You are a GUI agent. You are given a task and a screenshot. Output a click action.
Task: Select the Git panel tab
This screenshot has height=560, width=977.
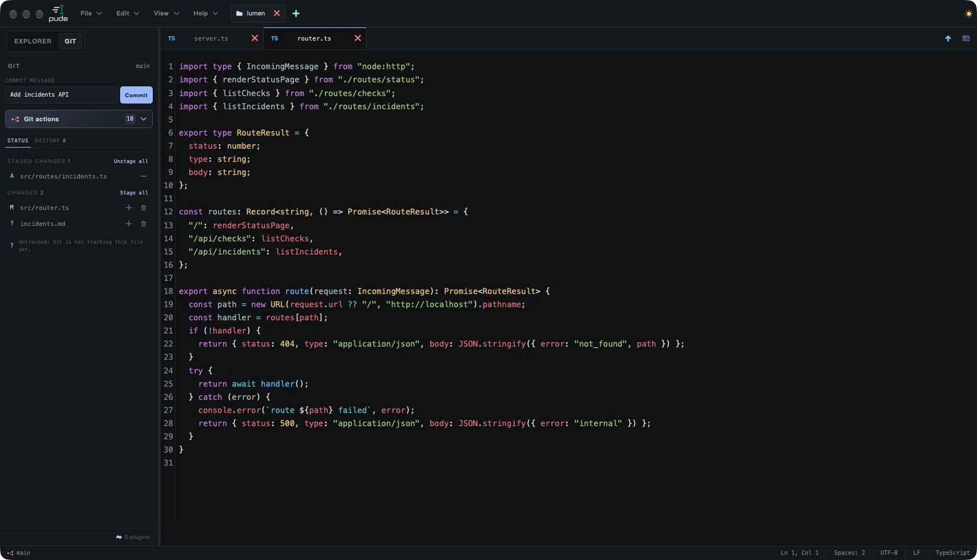tap(70, 41)
